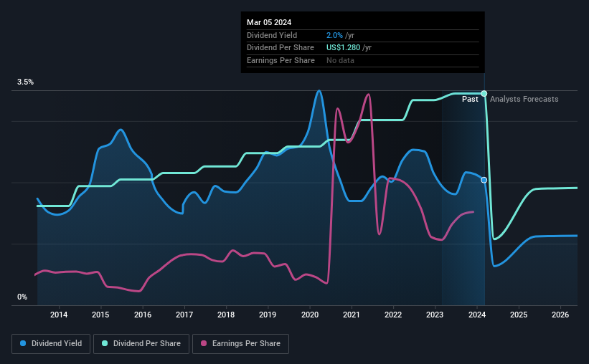
Task: Click the 2022 x-axis label
Action: (393, 315)
